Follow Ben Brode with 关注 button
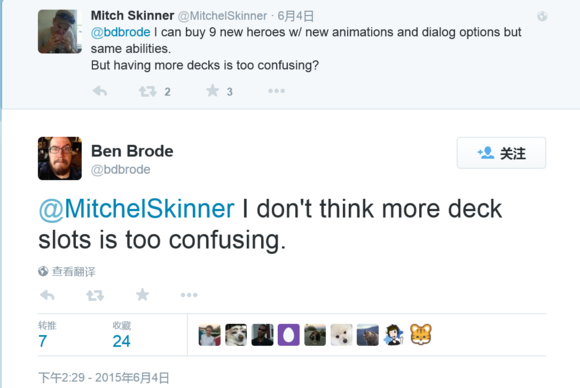Screen dimensions: 580x388 click(x=501, y=153)
